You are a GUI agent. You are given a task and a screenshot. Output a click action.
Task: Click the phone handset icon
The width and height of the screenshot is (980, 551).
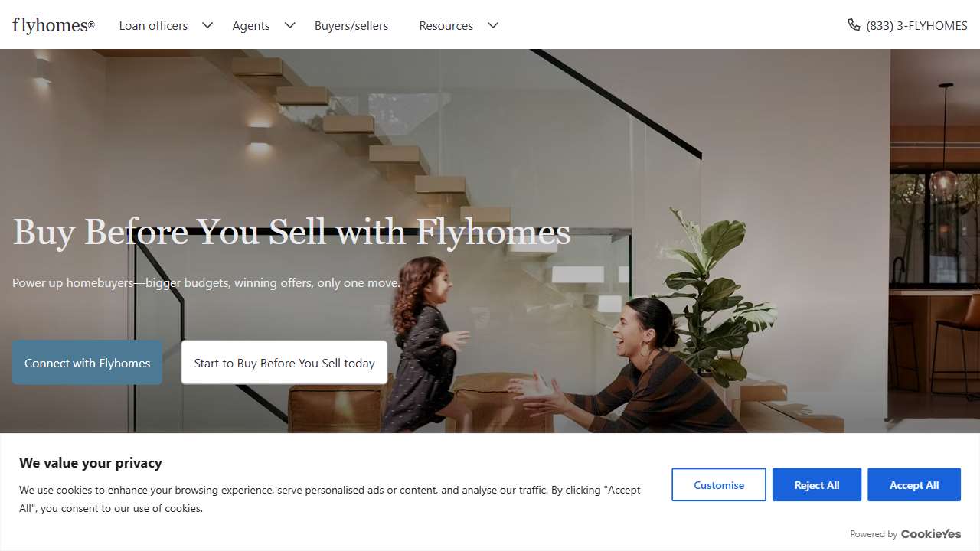coord(854,25)
